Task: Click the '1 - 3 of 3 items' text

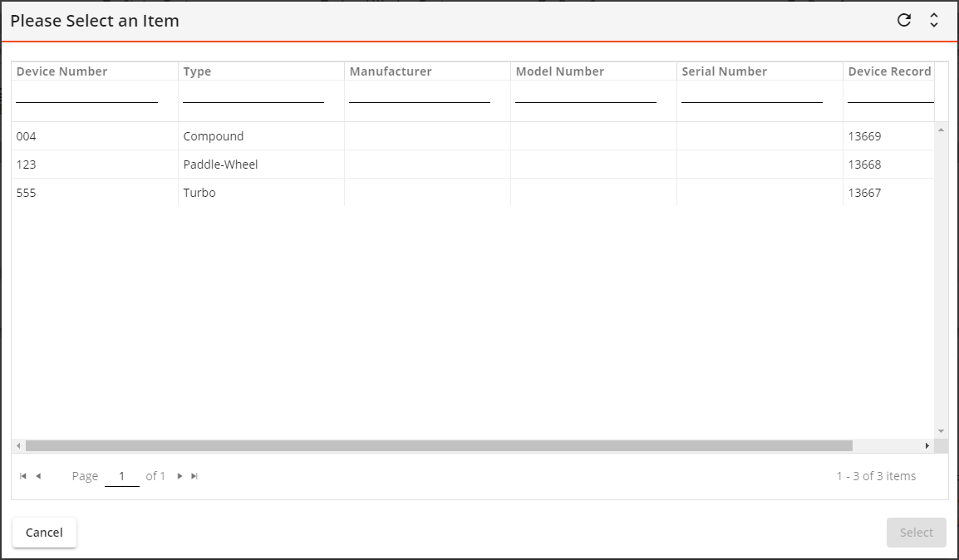Action: click(x=876, y=476)
